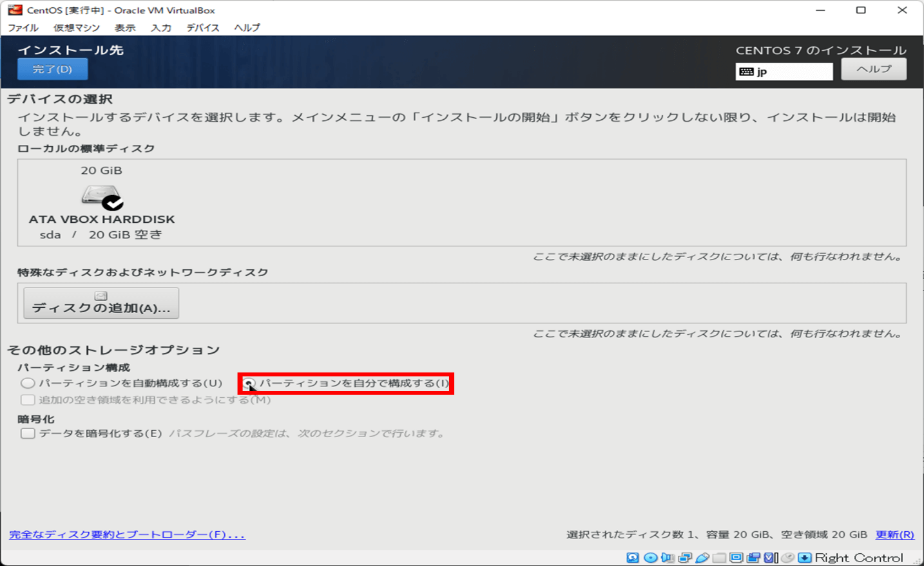
Task: Minimize the VirtualBox window
Action: (820, 10)
